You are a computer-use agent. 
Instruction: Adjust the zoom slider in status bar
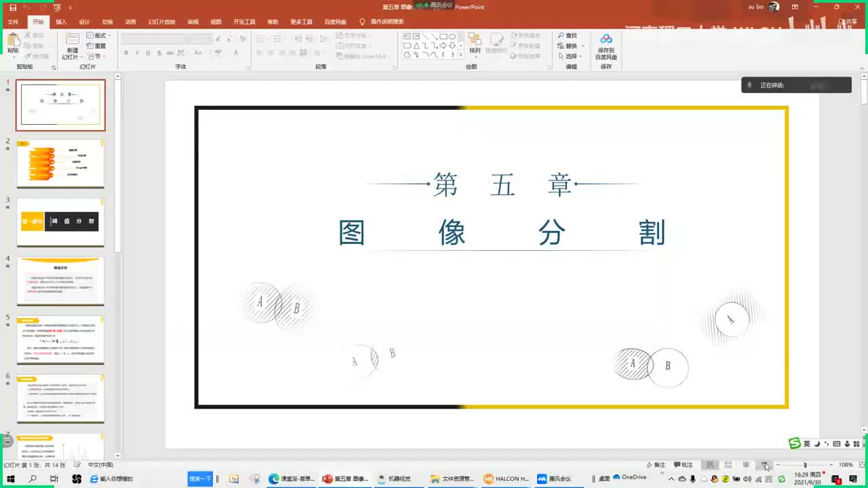click(x=805, y=465)
